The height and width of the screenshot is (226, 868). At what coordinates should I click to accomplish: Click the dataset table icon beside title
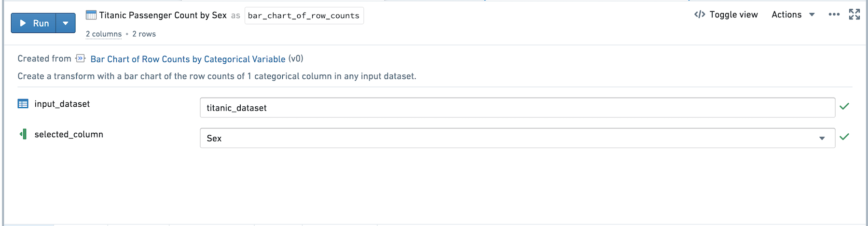coord(91,15)
